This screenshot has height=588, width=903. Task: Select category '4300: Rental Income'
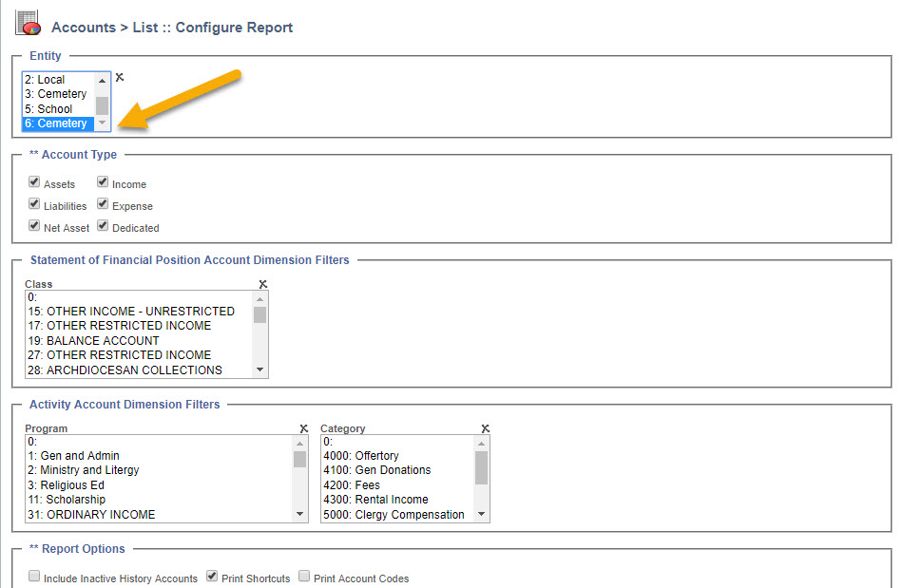[x=398, y=500]
